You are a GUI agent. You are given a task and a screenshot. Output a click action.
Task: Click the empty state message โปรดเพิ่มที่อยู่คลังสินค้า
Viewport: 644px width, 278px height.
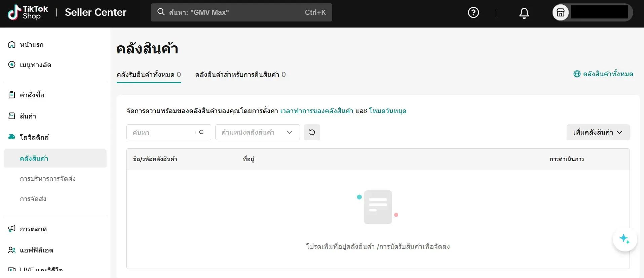pos(378,246)
